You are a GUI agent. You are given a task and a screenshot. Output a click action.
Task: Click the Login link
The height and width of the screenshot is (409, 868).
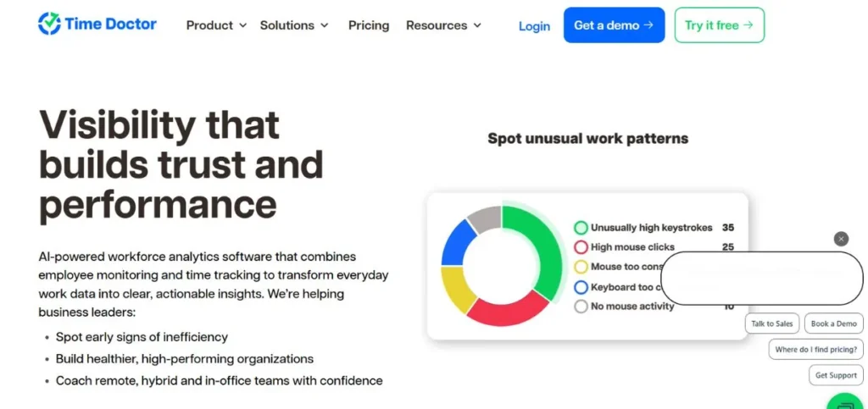[x=534, y=26]
